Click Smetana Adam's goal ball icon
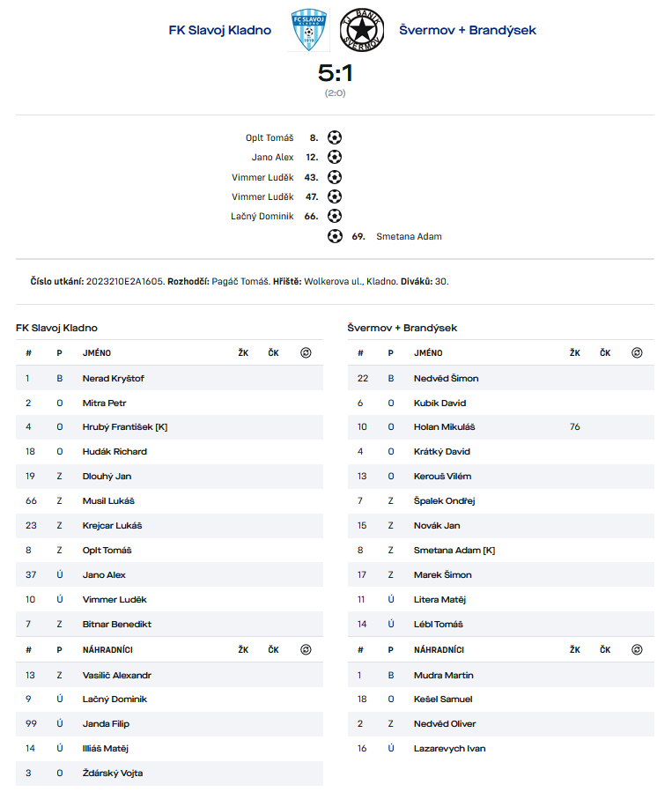 [335, 236]
